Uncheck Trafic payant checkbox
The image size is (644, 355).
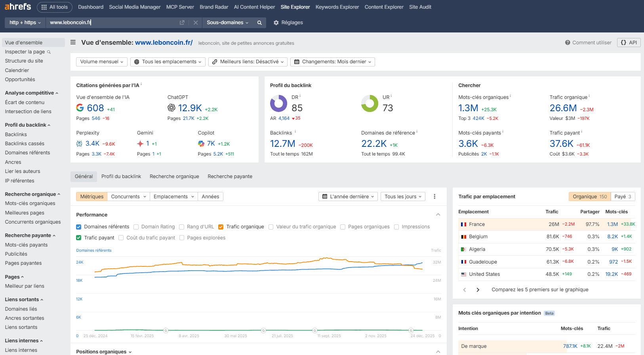click(78, 238)
